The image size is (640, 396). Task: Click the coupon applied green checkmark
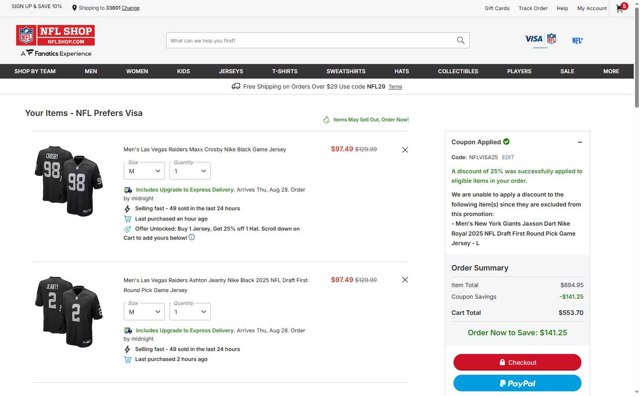[x=506, y=142]
